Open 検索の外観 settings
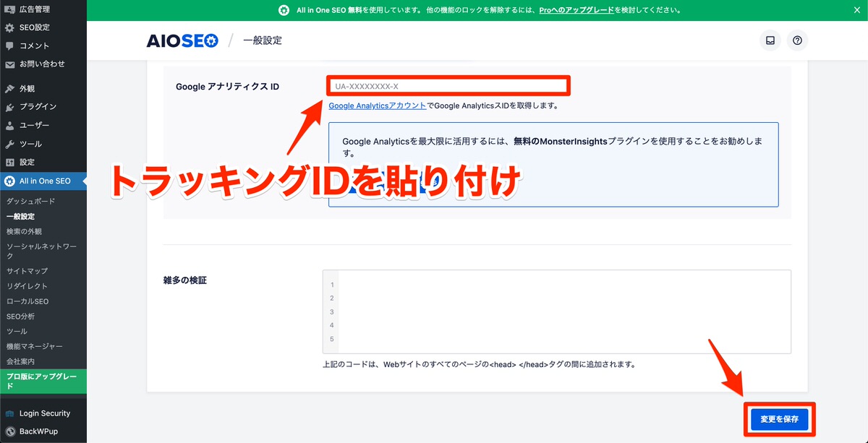 pyautogui.click(x=24, y=231)
